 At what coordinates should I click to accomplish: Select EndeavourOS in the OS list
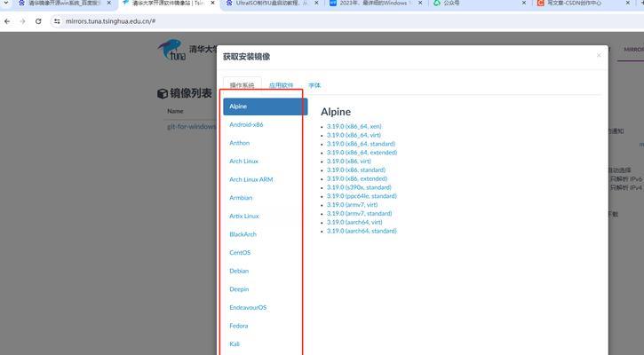pos(248,307)
